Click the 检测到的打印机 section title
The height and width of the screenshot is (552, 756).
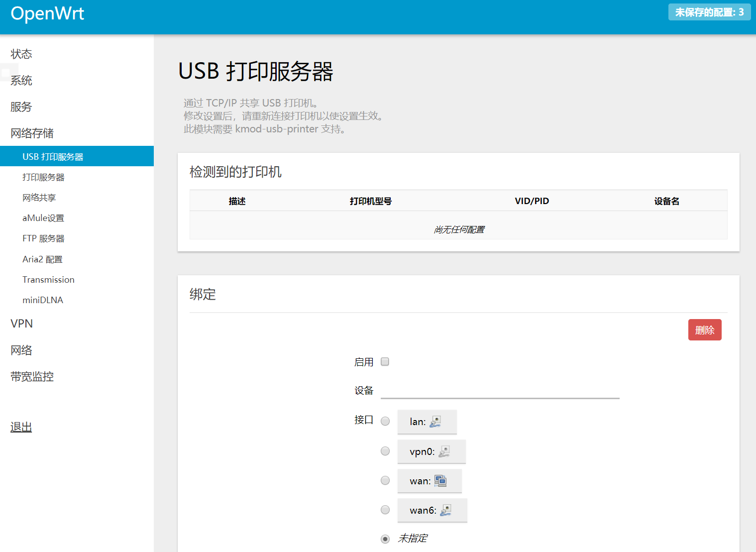click(235, 172)
